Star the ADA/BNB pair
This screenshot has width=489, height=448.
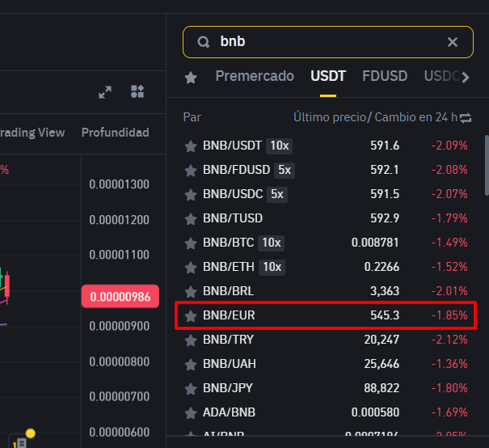coord(191,412)
